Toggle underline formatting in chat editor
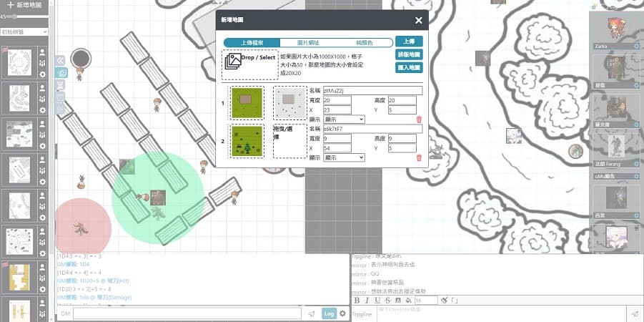 click(x=377, y=300)
